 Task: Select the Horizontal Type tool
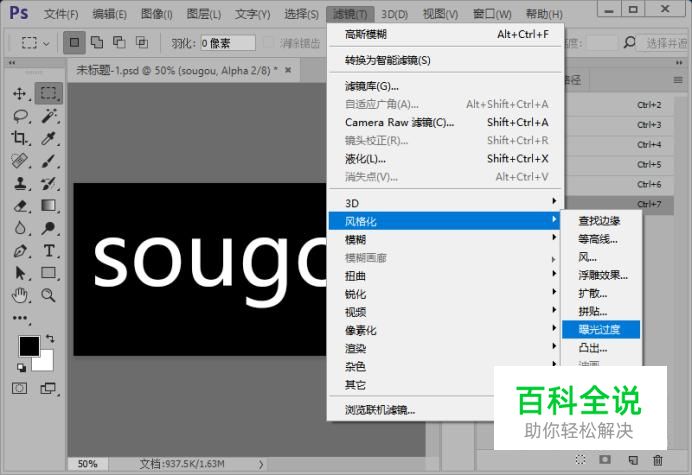point(49,251)
